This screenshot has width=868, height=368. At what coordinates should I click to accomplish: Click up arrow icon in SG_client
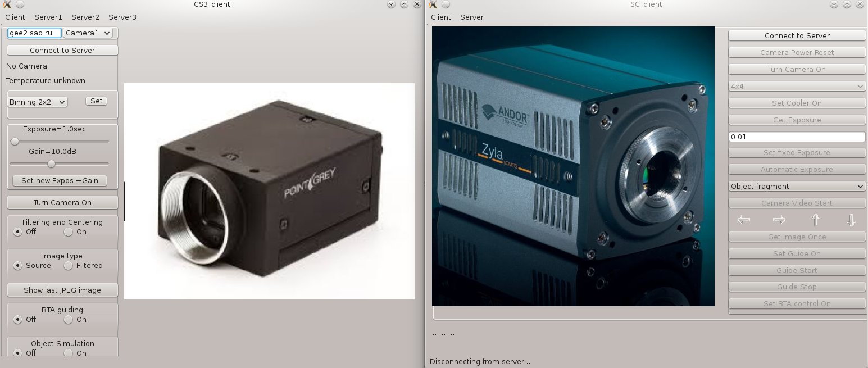click(816, 220)
